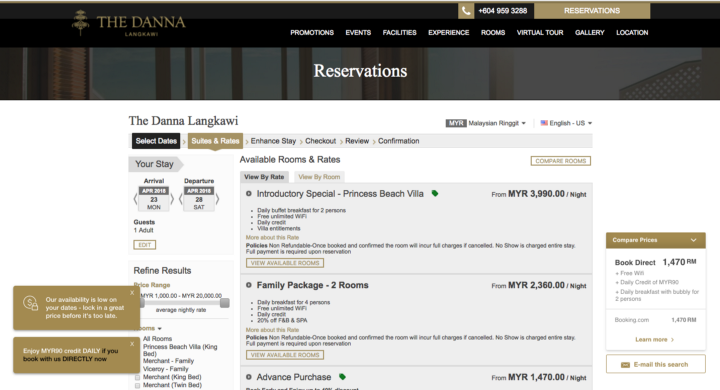
Task: Switch to View By Room tab
Action: click(x=319, y=177)
